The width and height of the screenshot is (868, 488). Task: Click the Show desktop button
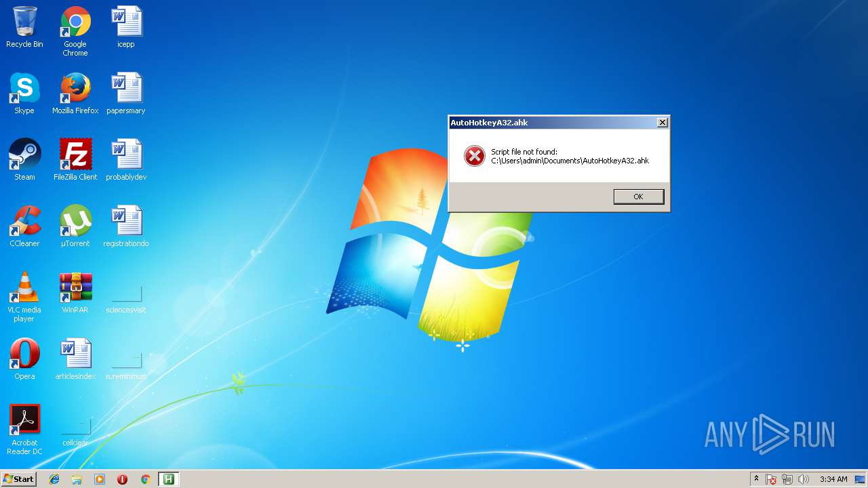[861, 479]
